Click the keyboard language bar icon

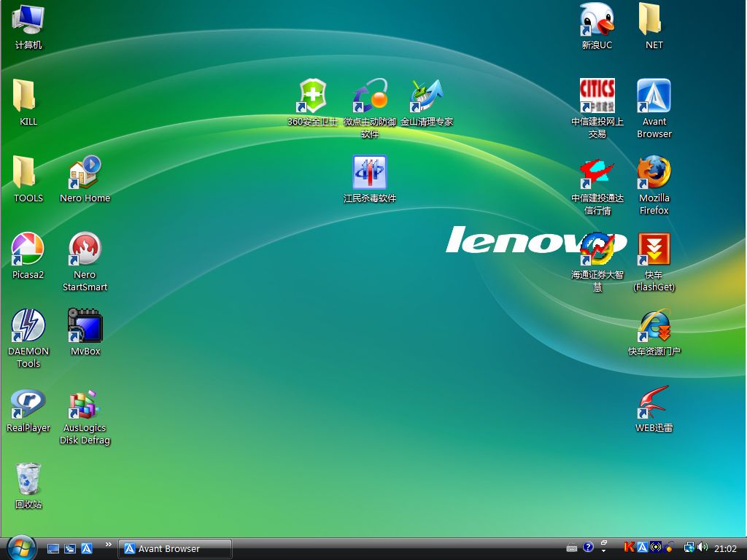coord(572,548)
